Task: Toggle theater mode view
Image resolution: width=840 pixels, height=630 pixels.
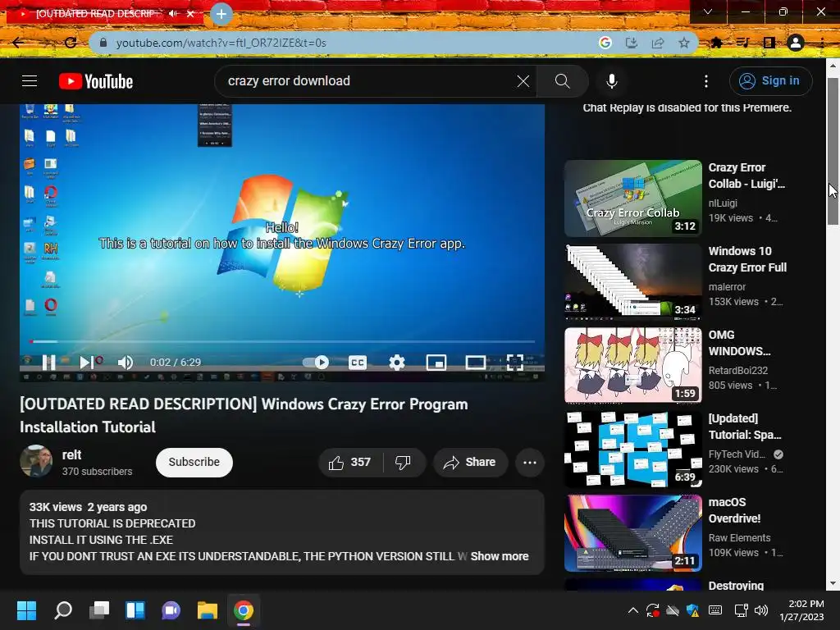Action: pos(475,363)
